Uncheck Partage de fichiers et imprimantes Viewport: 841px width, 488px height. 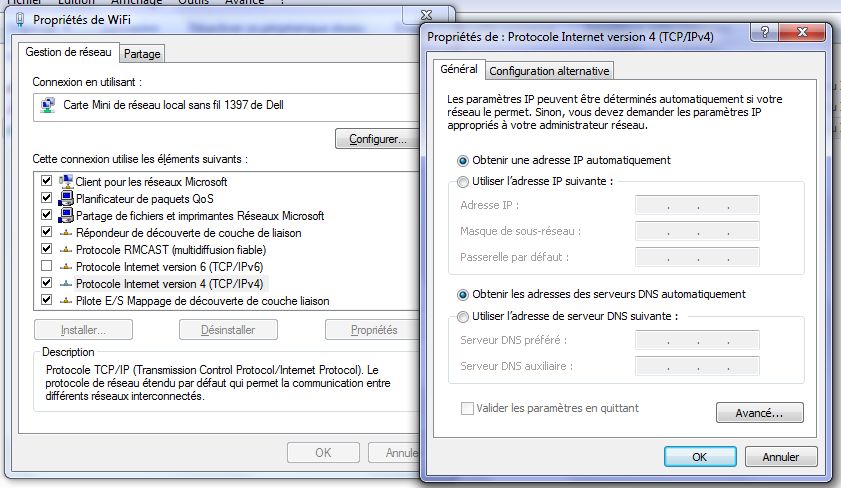(x=47, y=215)
